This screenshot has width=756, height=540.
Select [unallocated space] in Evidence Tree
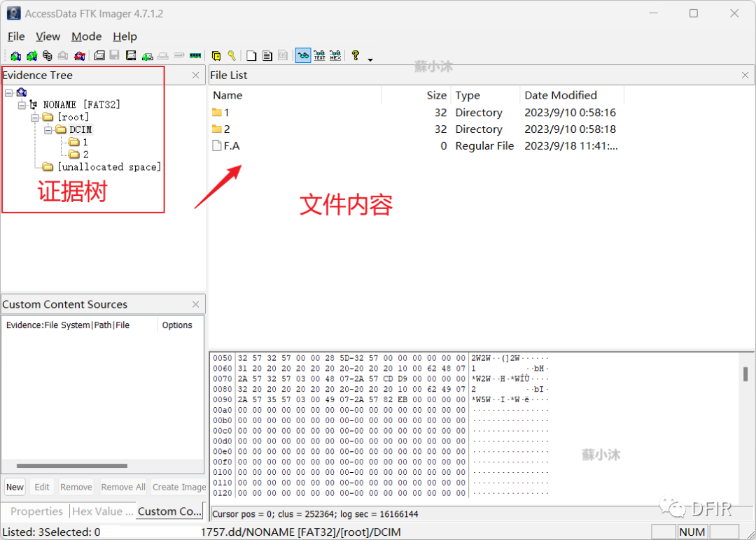click(109, 167)
